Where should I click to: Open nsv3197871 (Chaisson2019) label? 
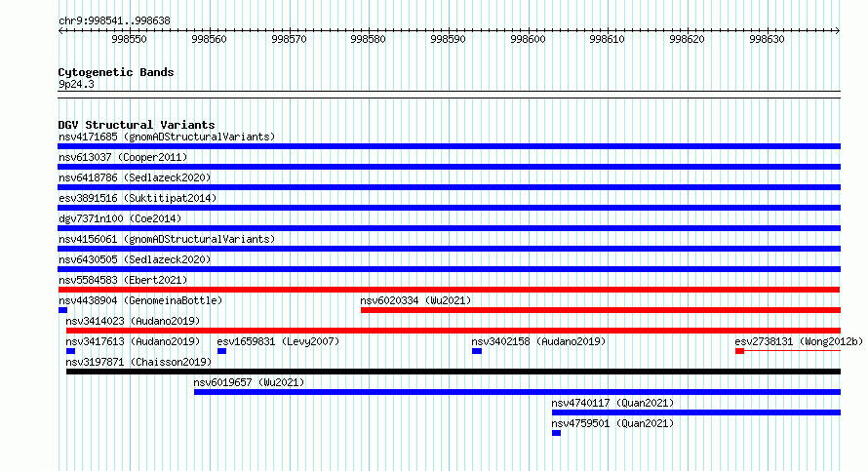138,362
